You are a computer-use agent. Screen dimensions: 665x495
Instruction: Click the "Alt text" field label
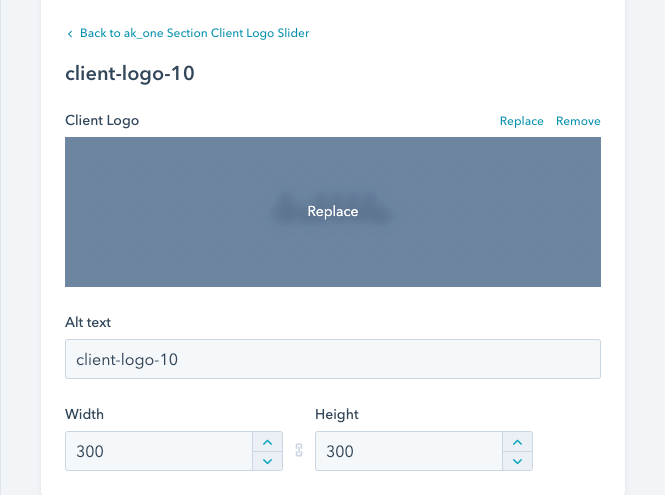pos(88,322)
